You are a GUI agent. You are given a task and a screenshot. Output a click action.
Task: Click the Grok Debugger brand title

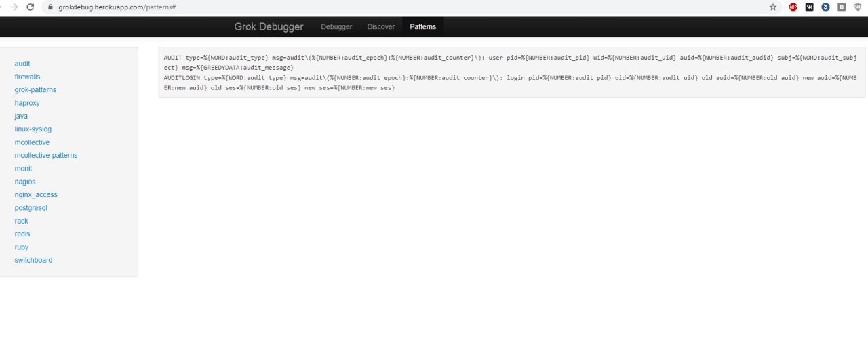tap(269, 26)
